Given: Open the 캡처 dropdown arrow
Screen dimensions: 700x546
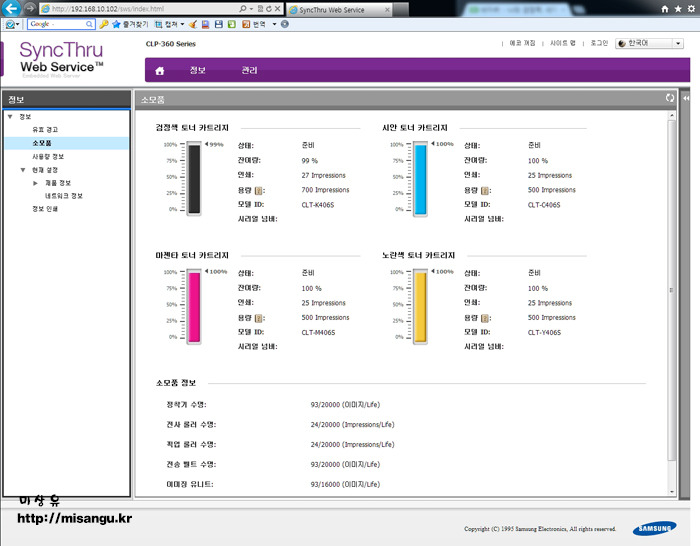Looking at the screenshot, I should [x=182, y=25].
